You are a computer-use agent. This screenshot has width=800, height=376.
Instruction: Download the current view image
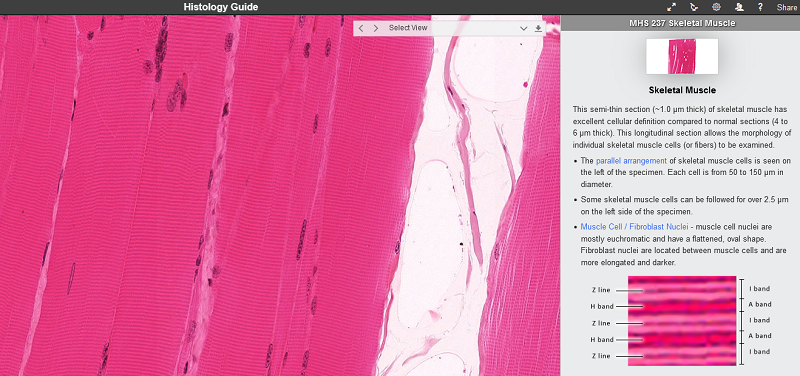point(538,29)
